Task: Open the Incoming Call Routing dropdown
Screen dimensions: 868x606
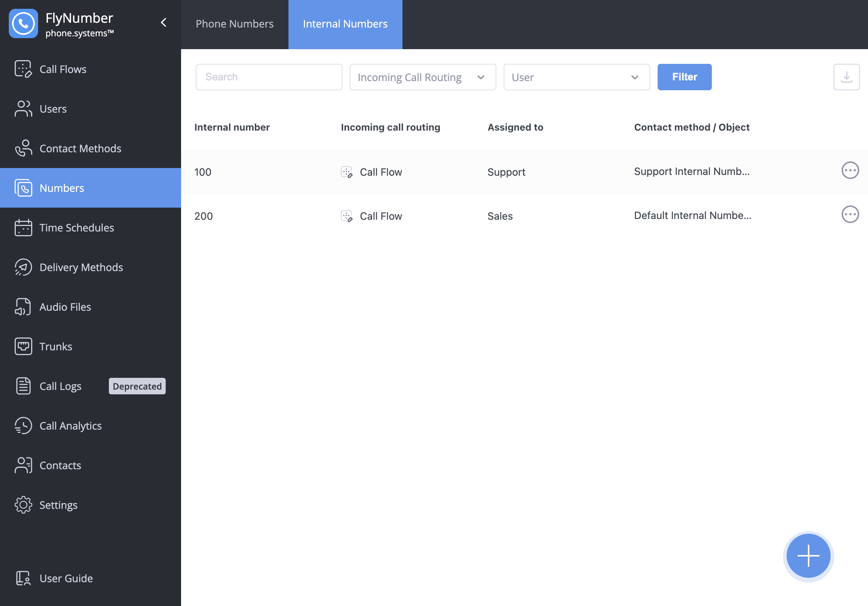Action: (x=423, y=77)
